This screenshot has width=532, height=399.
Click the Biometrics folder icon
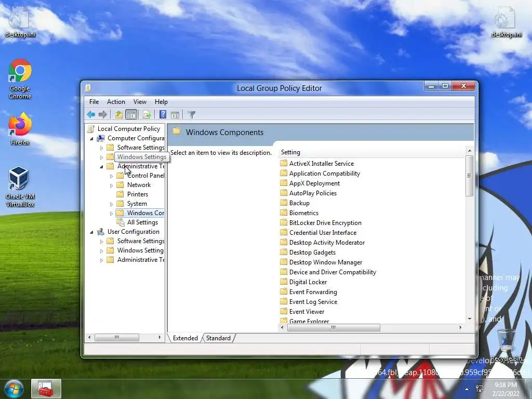284,212
